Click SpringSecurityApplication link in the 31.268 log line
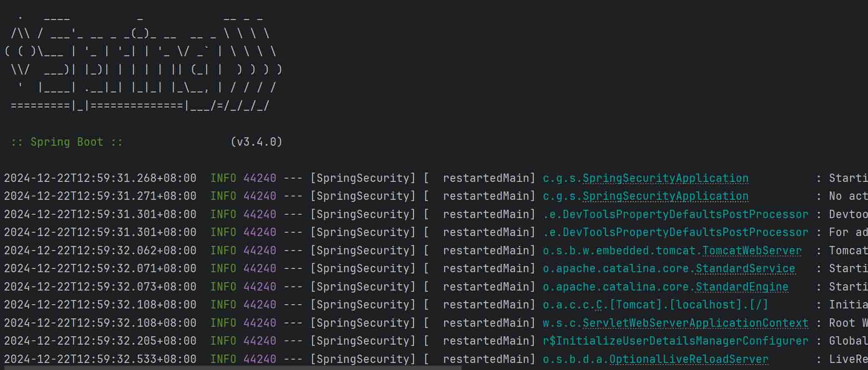Image resolution: width=868 pixels, height=370 pixels. pyautogui.click(x=665, y=178)
